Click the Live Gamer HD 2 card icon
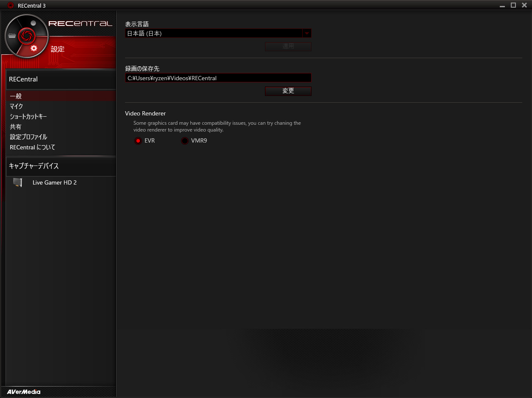Viewport: 532px width, 398px height. click(17, 182)
